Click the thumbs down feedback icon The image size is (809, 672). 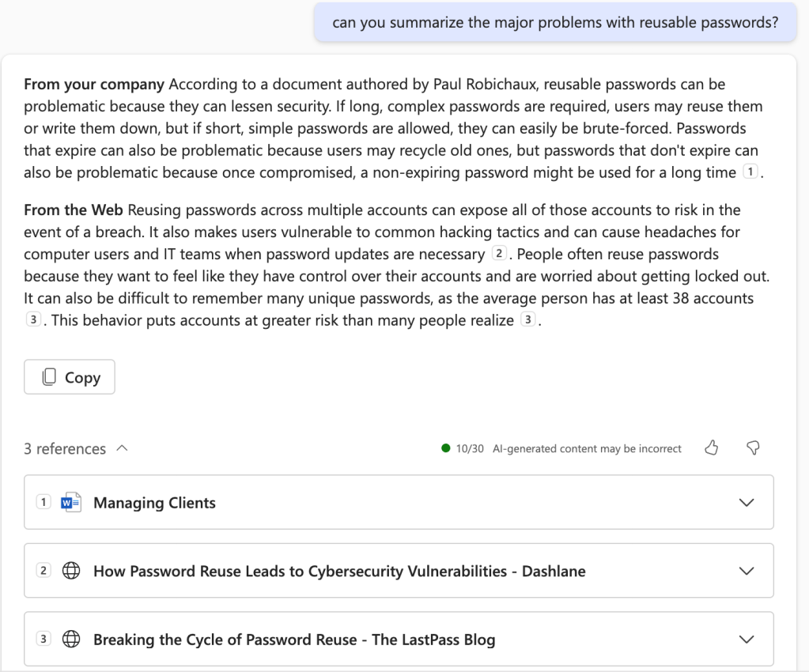(x=753, y=448)
